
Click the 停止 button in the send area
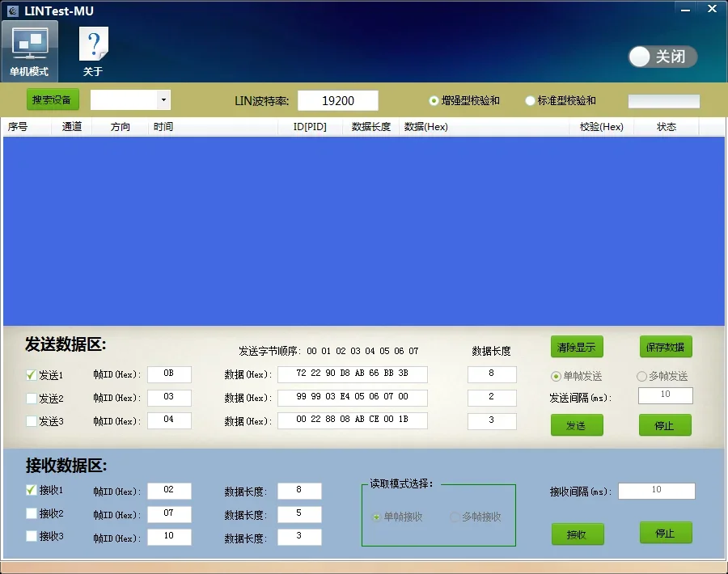665,425
